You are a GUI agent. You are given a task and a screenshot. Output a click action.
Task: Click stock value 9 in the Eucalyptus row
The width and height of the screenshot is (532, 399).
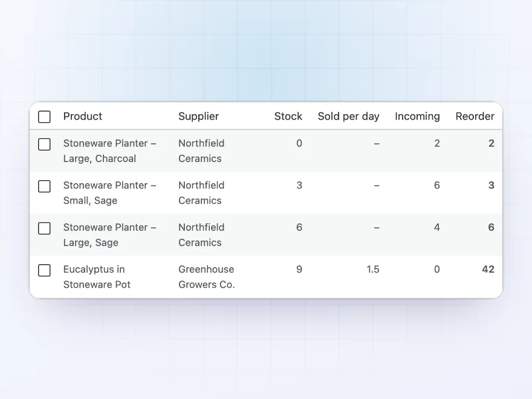point(299,270)
